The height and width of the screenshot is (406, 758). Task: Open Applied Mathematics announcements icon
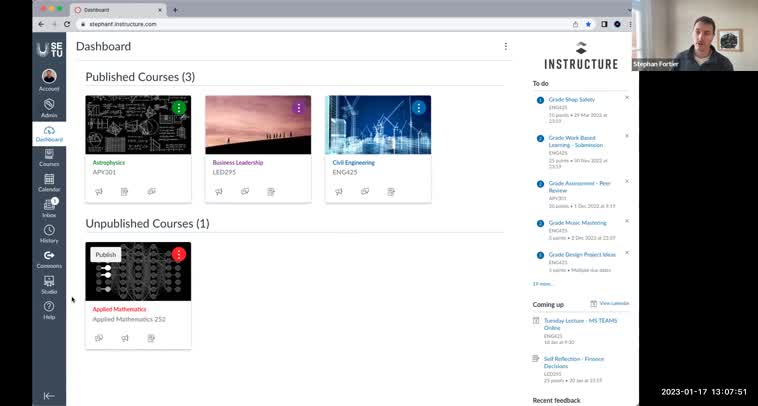click(x=125, y=338)
